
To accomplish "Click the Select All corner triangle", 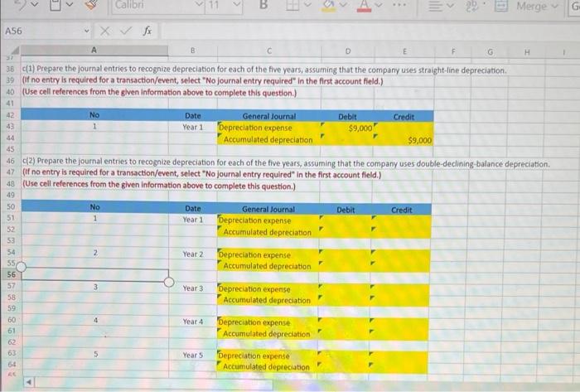I will [x=15, y=51].
